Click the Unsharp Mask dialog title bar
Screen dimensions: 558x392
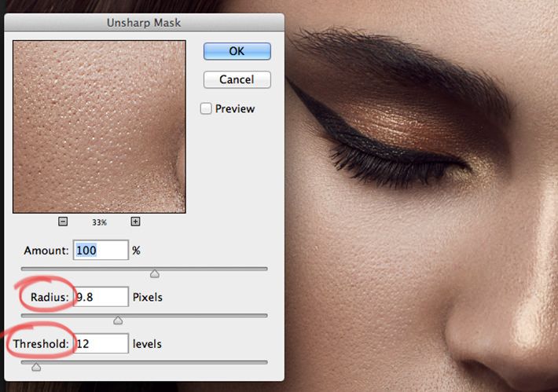144,23
